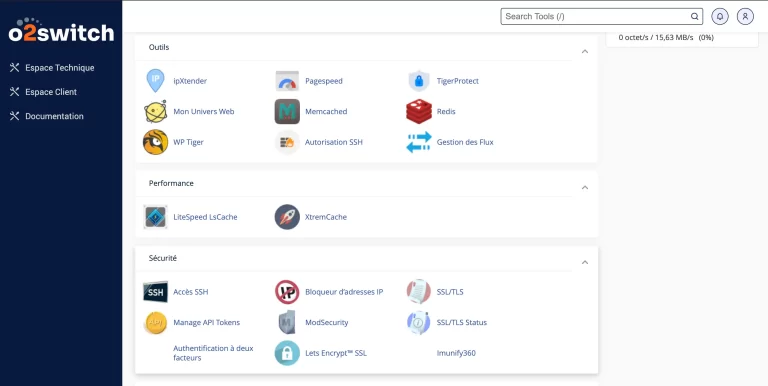Click the Documentation tools icon
This screenshot has height=386, width=768.
tap(14, 116)
